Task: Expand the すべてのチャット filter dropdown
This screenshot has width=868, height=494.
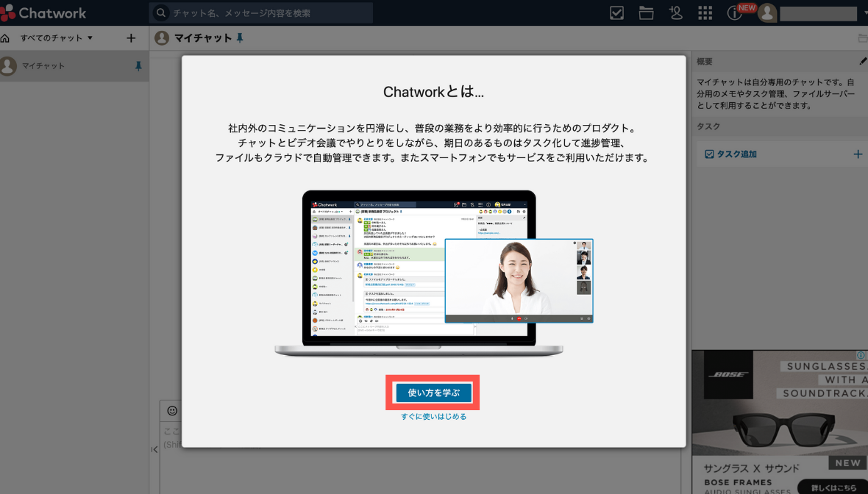Action: point(56,38)
